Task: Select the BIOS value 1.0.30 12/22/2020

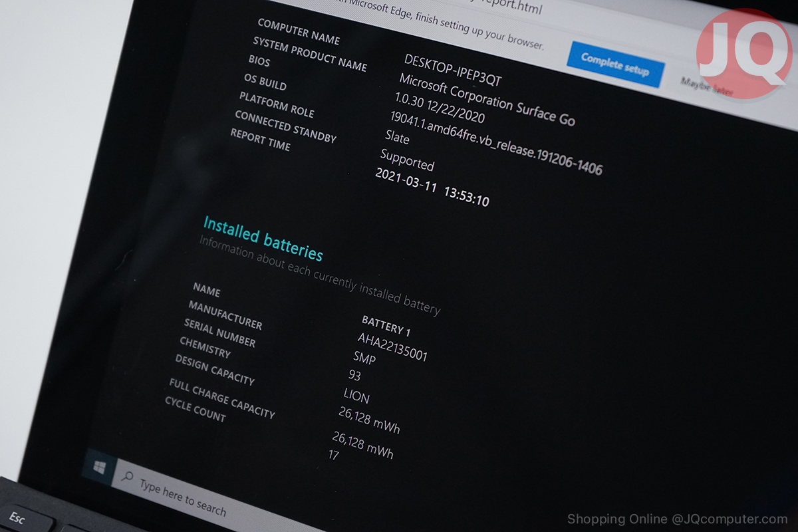Action: tap(440, 108)
